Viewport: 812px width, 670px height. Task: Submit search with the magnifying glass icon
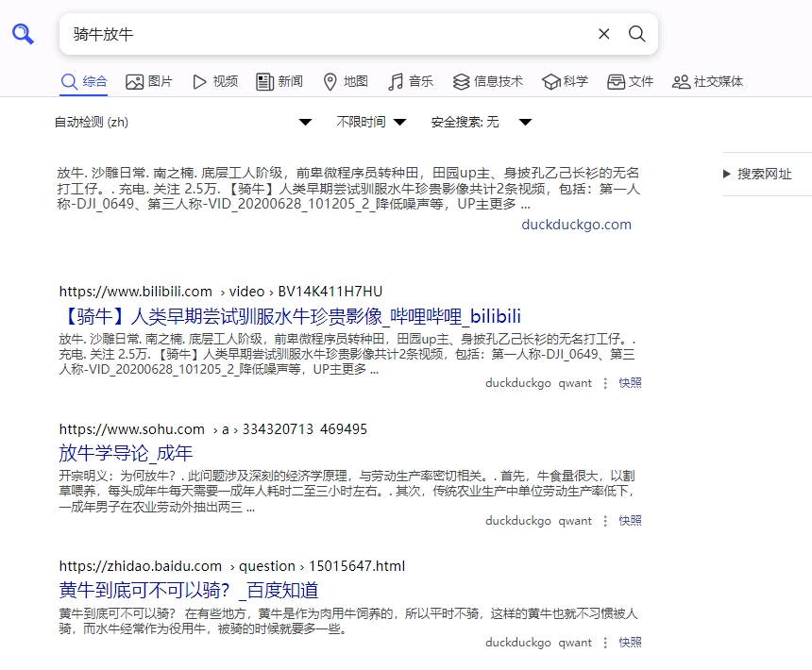click(637, 34)
